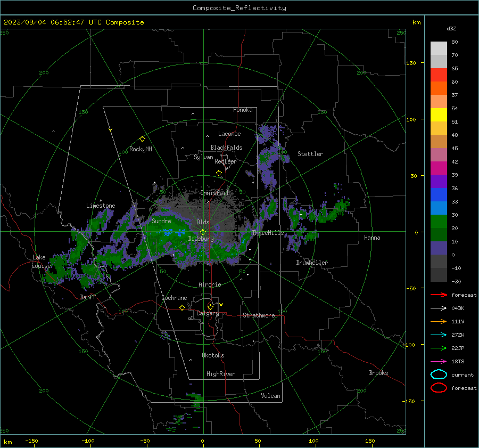Click the 111V legend label
This screenshot has height=448, width=479.
point(458,321)
